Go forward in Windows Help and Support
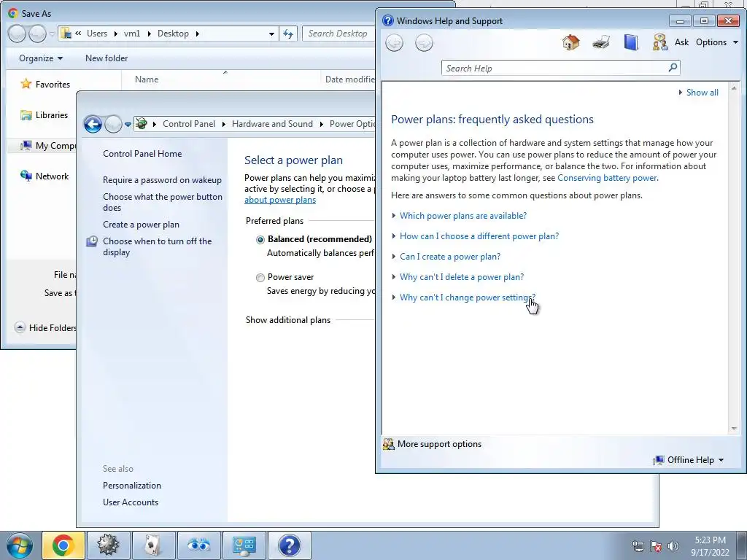Image resolution: width=747 pixels, height=560 pixels. 424,43
